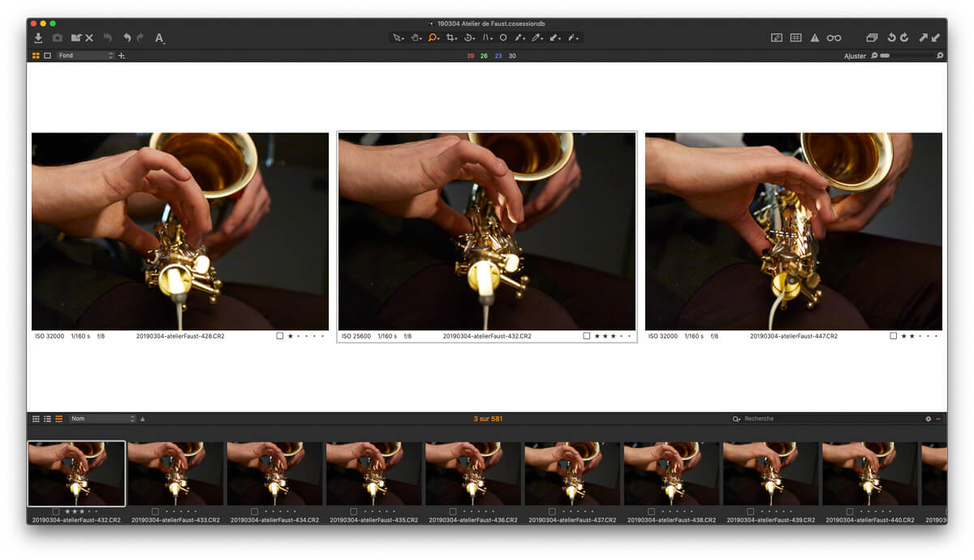This screenshot has width=974, height=560.
Task: Select the Crop tool
Action: point(451,37)
